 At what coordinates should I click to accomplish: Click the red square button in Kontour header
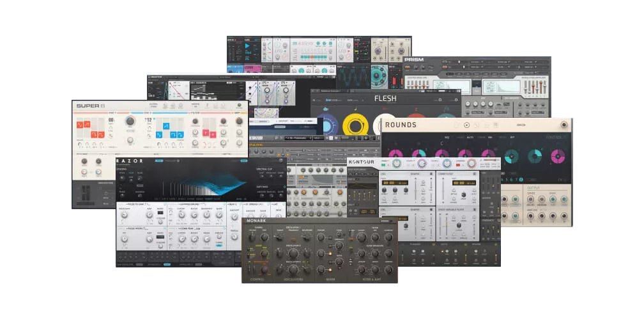(459, 165)
